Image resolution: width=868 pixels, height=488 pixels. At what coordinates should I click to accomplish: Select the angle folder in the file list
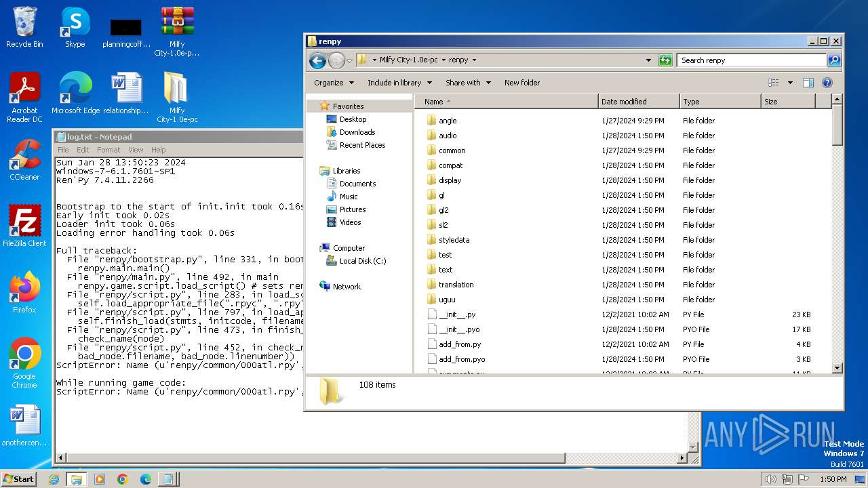[x=448, y=121]
